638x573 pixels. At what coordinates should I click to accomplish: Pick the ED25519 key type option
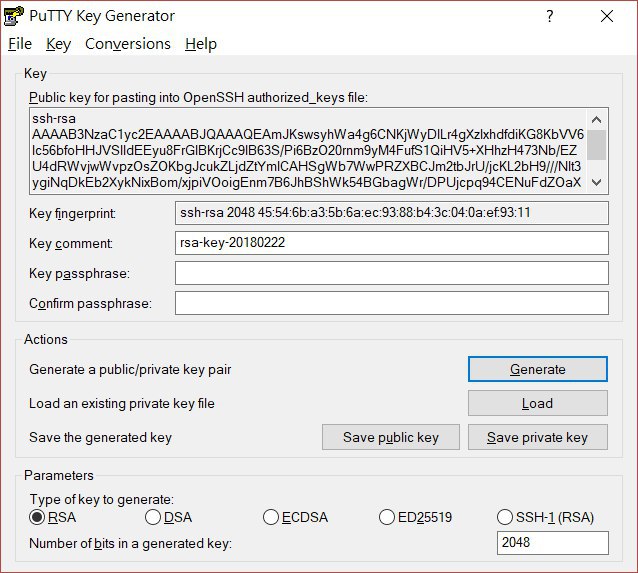pyautogui.click(x=388, y=517)
